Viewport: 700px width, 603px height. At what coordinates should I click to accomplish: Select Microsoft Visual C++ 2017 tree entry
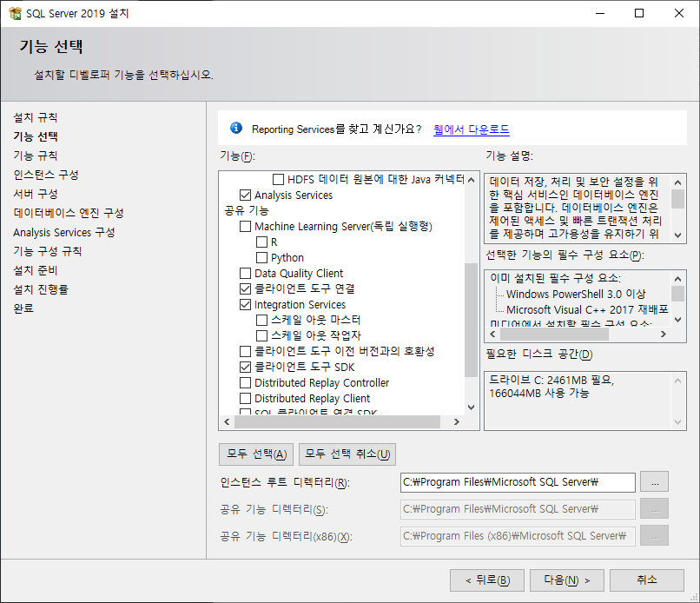coord(587,309)
